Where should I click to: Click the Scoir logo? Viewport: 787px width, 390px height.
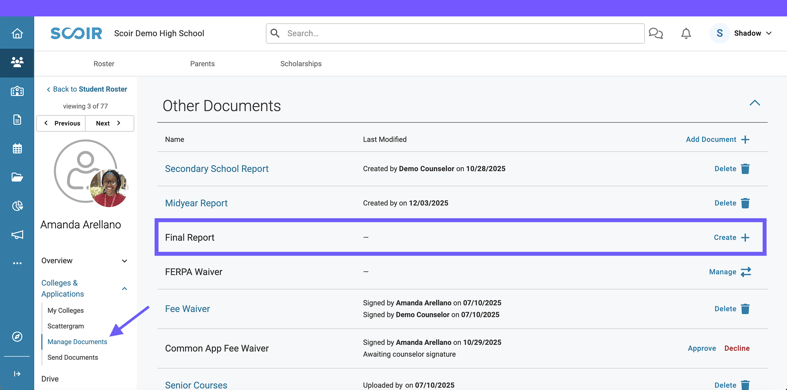coord(76,34)
